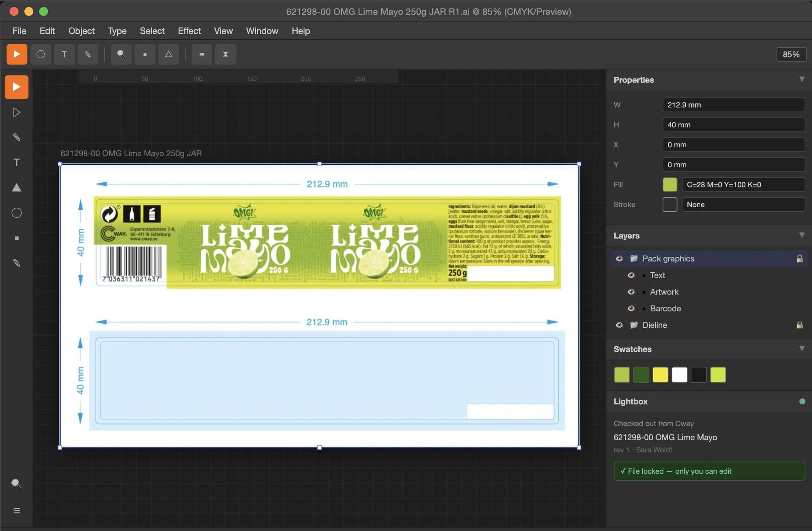
Task: Open the Edit menu
Action: (x=47, y=31)
